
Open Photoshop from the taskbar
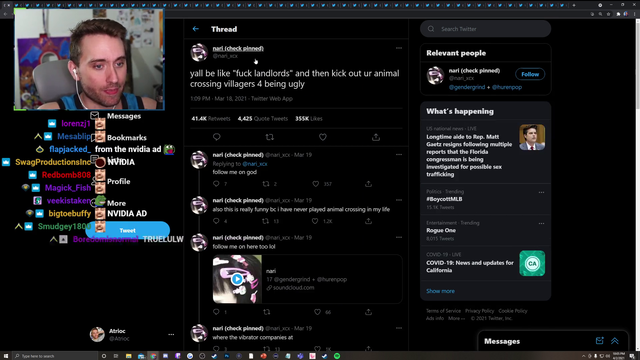pos(227,356)
